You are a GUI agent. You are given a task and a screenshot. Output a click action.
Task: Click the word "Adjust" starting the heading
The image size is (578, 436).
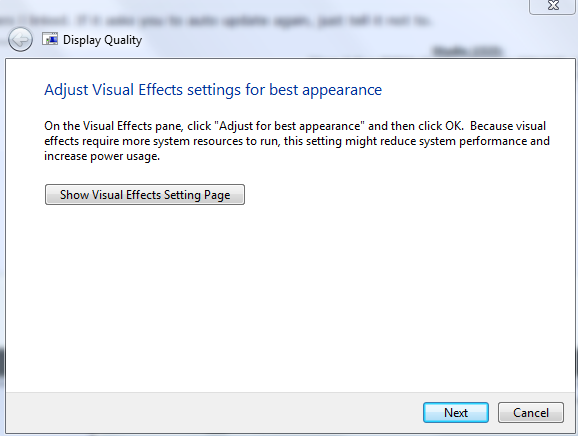[x=66, y=90]
